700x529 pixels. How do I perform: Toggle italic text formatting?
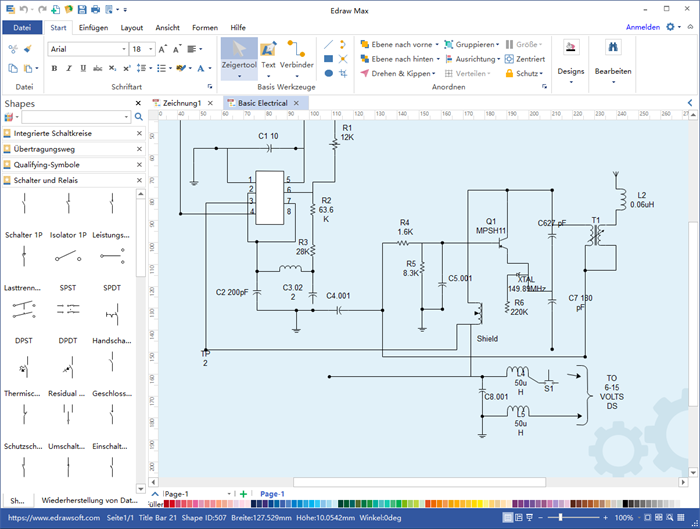coord(67,69)
